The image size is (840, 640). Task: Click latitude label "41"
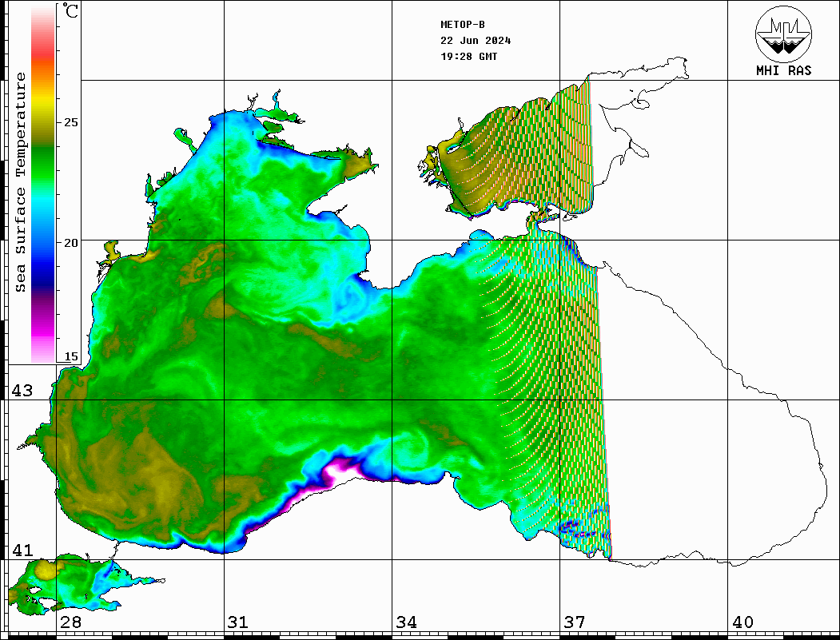coord(22,551)
